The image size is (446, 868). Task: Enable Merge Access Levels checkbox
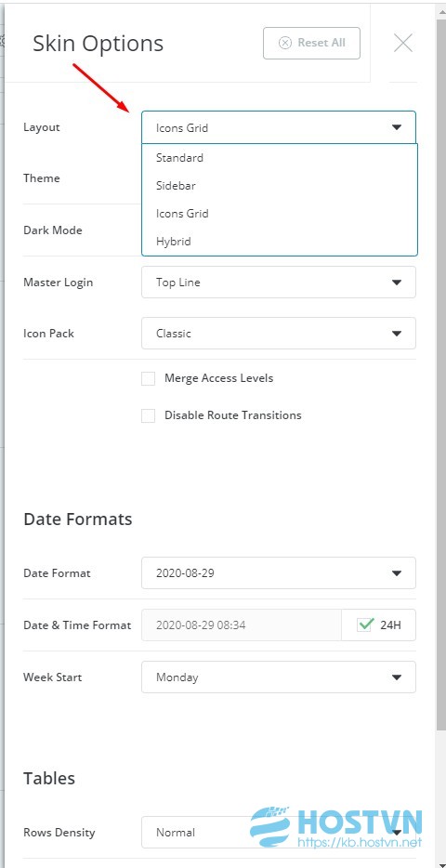click(x=149, y=378)
